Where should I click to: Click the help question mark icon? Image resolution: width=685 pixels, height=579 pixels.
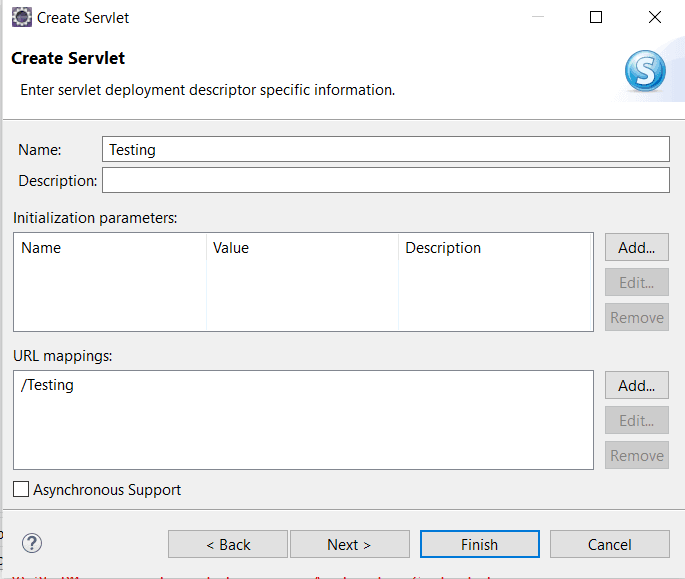(x=32, y=543)
